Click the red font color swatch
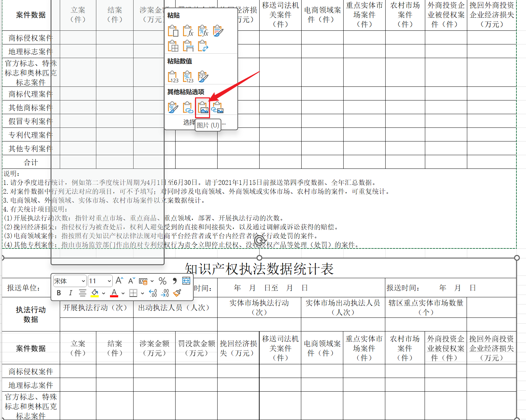 click(x=114, y=295)
